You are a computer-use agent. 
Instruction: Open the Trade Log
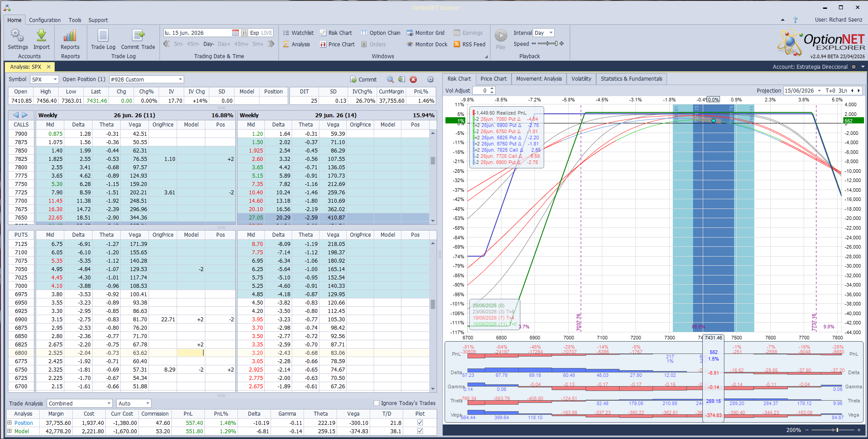103,39
